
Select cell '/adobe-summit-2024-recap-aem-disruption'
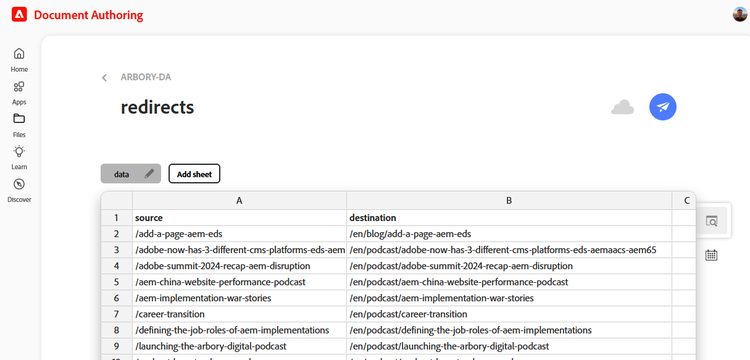(x=239, y=266)
